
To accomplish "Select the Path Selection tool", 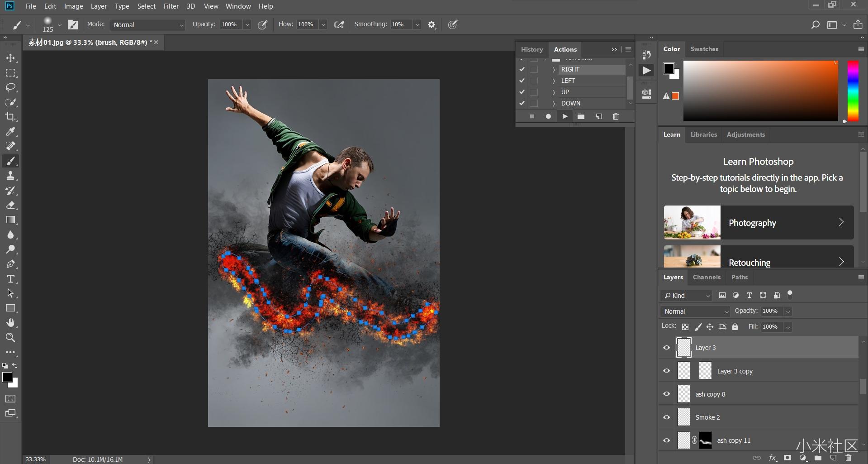I will pos(11,293).
